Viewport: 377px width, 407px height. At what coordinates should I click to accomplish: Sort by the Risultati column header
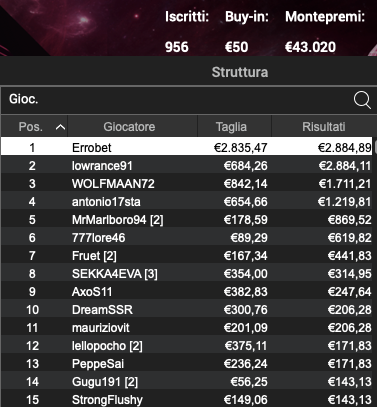[x=323, y=126]
